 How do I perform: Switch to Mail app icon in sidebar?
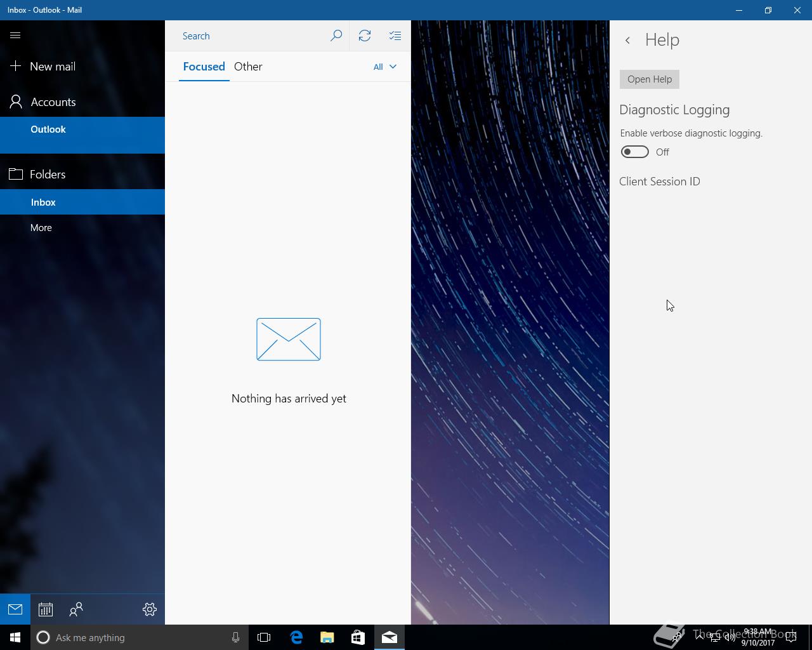15,609
